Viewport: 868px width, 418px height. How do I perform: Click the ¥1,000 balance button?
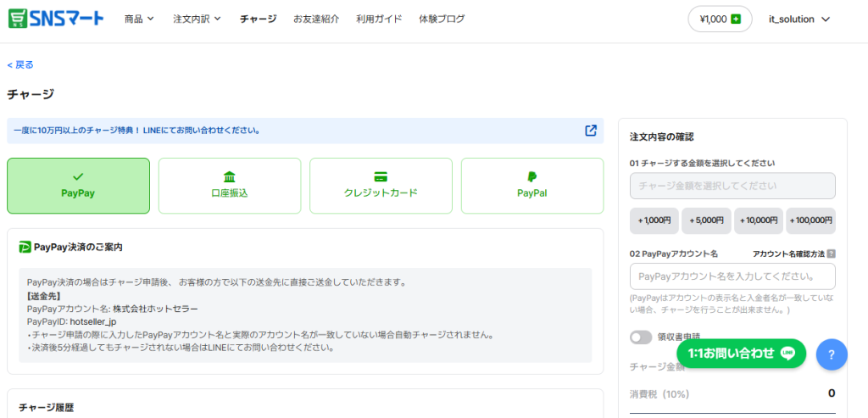(720, 20)
